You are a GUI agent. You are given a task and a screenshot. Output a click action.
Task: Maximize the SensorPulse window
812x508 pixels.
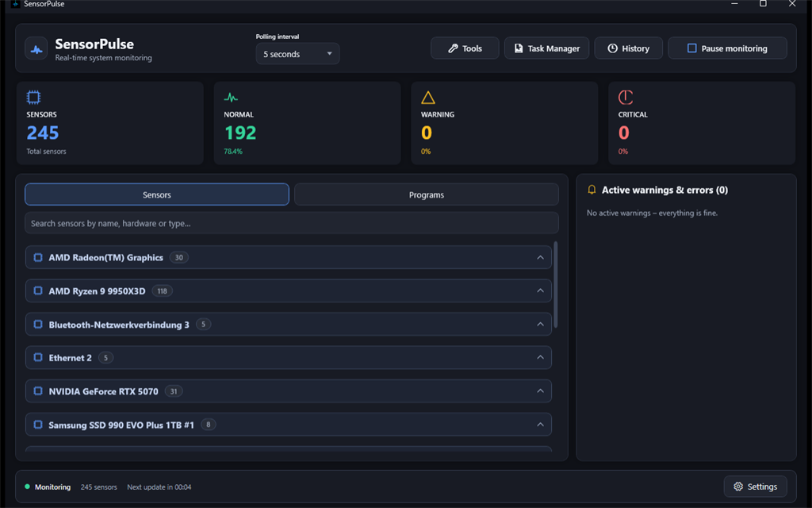click(x=763, y=4)
